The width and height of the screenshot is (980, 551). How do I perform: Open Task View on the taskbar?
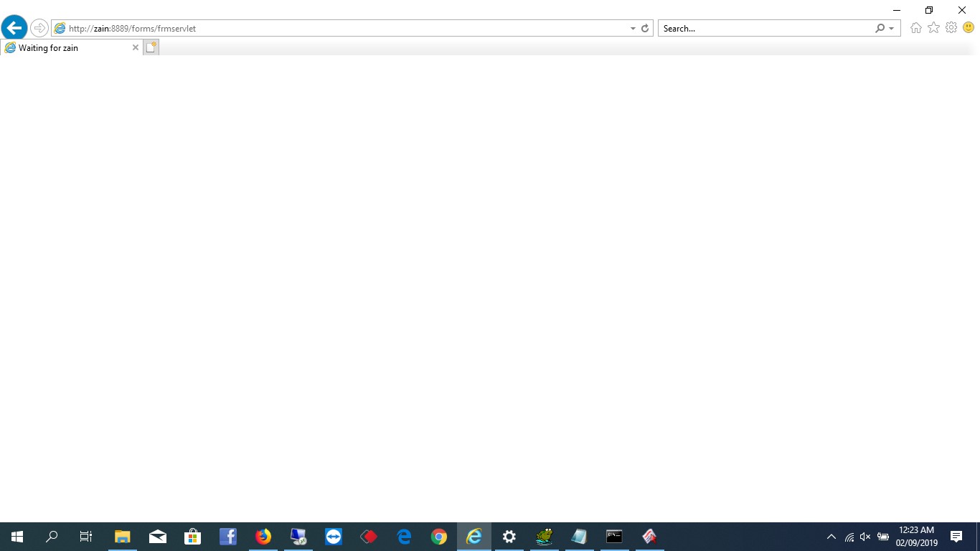click(86, 537)
